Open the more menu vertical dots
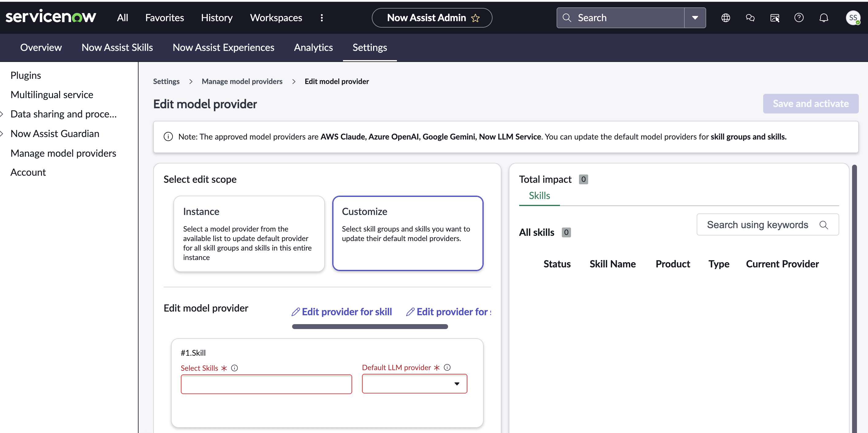Screen dimensions: 868x433 322,17
